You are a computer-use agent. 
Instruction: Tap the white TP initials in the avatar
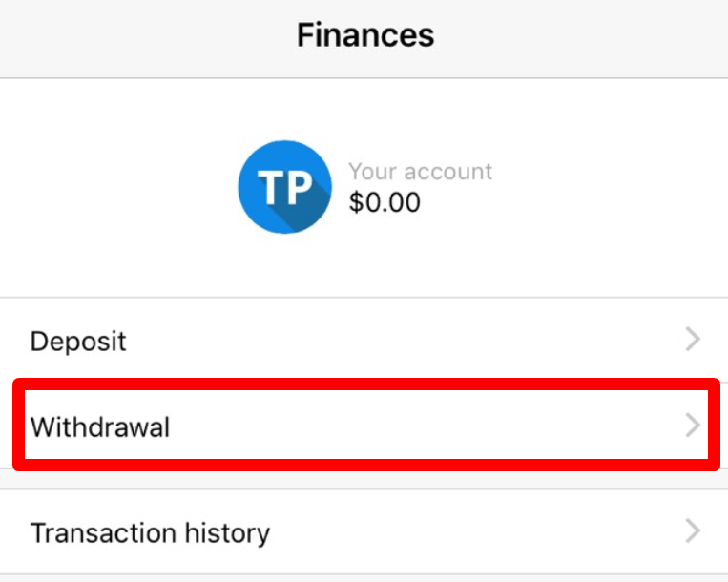[x=284, y=188]
